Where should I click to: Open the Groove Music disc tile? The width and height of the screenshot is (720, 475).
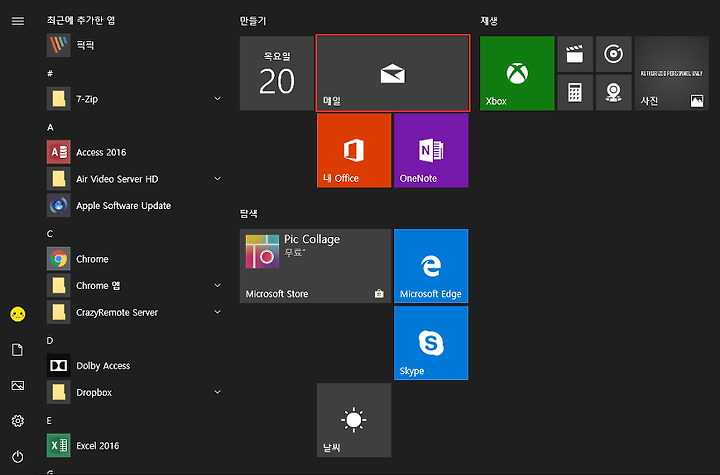[x=613, y=54]
